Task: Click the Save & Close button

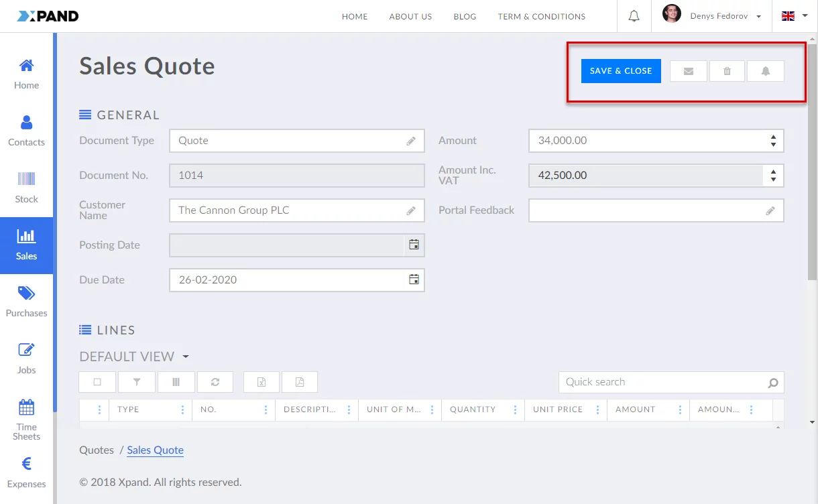Action: pos(621,71)
